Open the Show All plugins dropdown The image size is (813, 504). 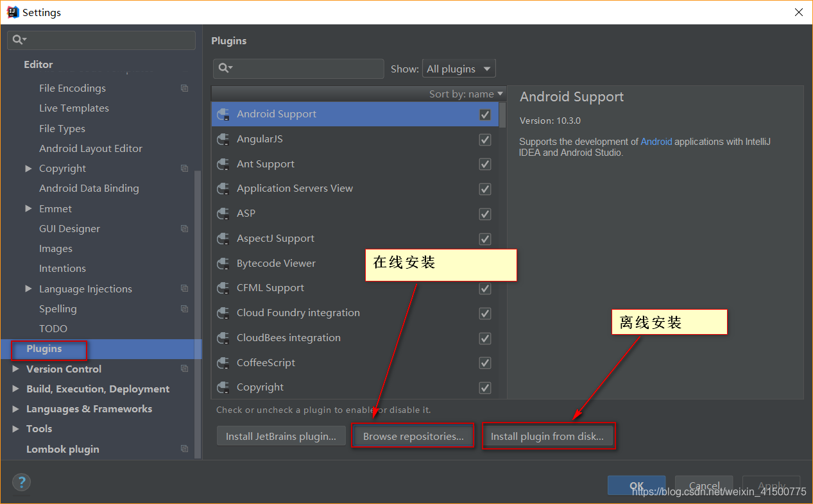coord(459,69)
